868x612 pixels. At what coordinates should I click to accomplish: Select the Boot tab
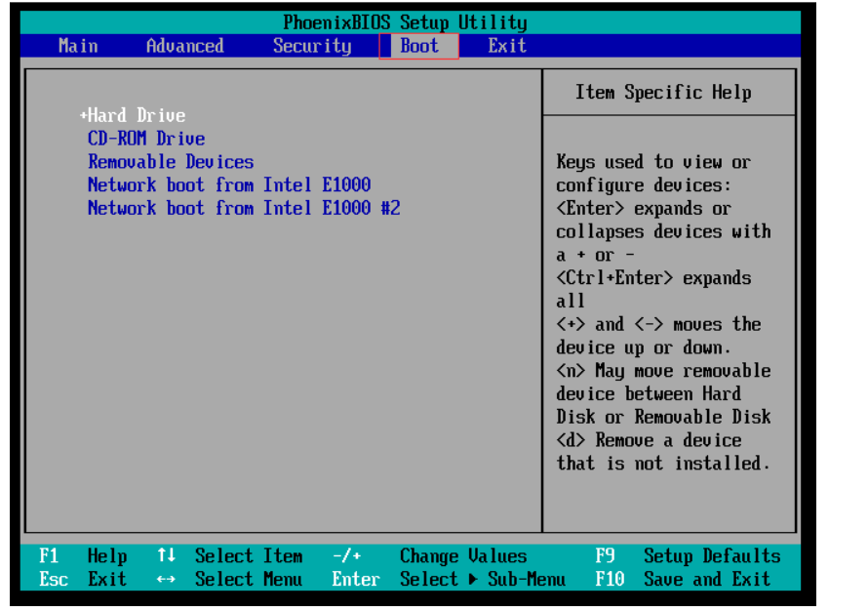click(419, 46)
